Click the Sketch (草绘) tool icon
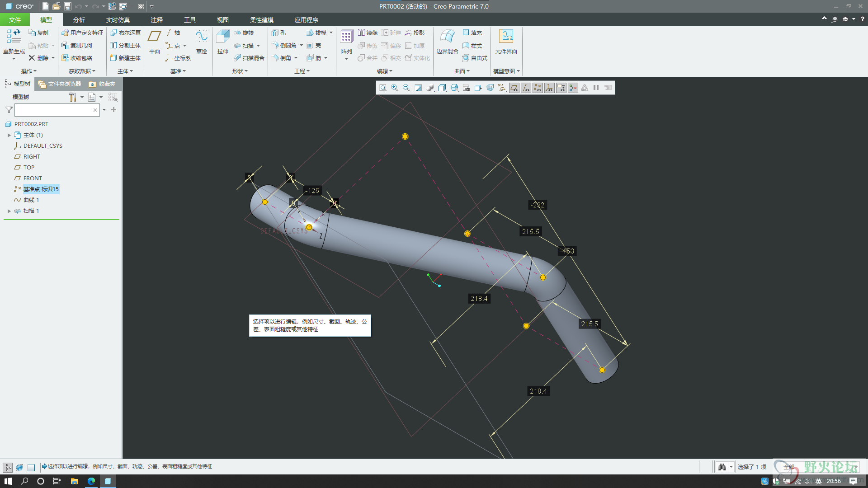Screen dimensions: 868x488 [x=201, y=37]
